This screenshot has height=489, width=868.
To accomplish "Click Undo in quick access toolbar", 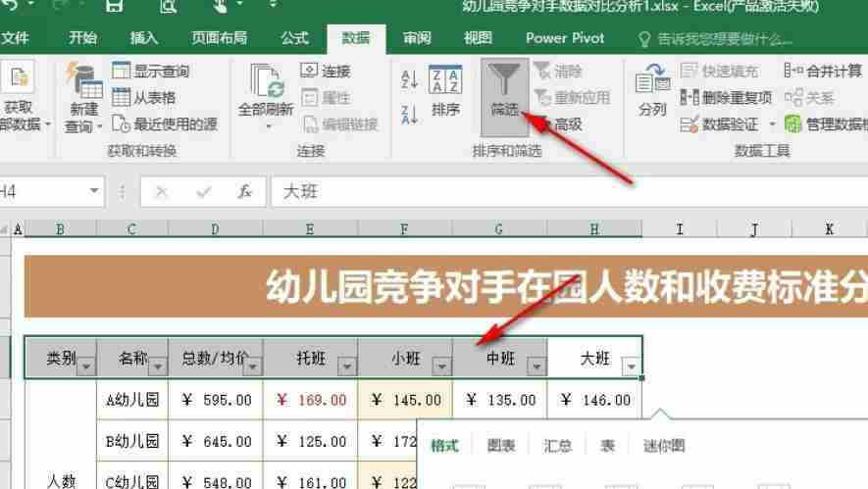I will [10, 6].
